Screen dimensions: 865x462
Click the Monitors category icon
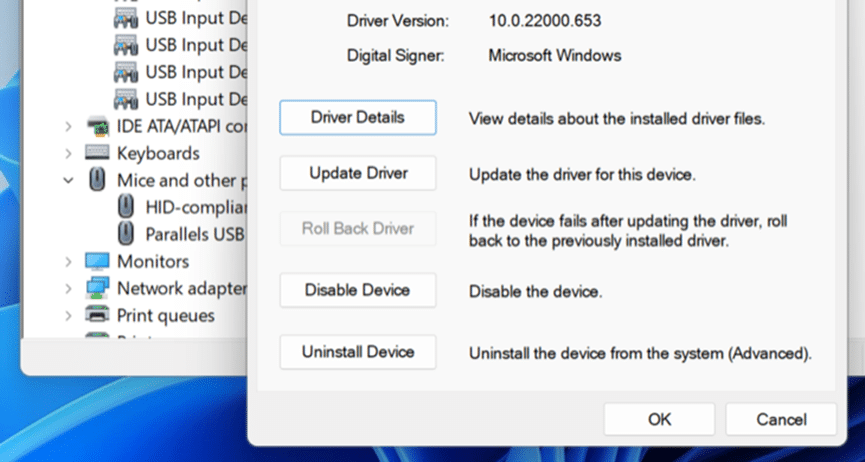coord(98,261)
